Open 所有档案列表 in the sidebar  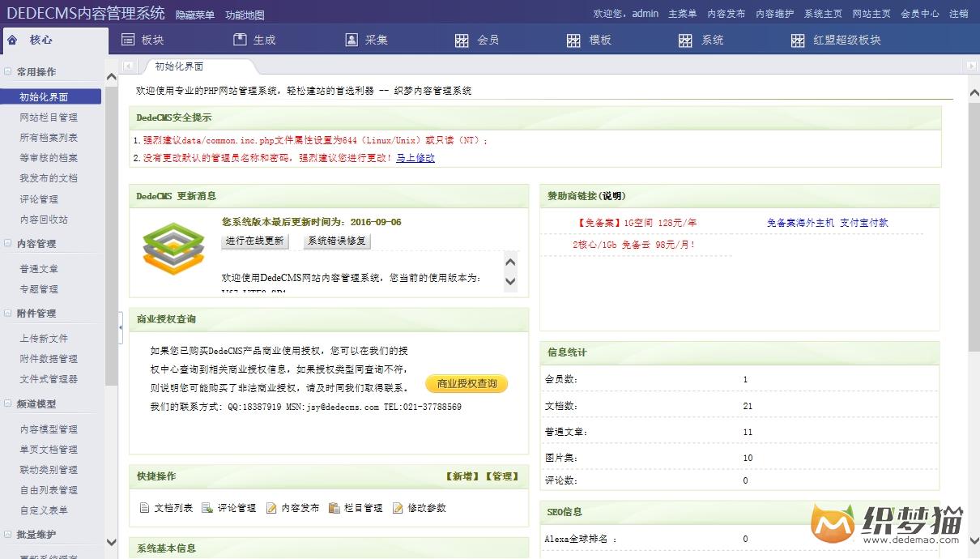coord(49,138)
